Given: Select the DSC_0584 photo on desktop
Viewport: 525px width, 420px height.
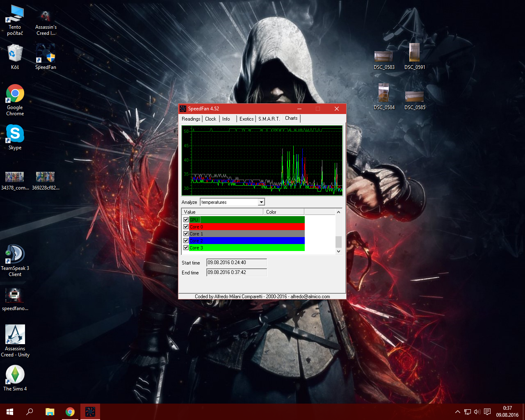Looking at the screenshot, I should coord(384,97).
